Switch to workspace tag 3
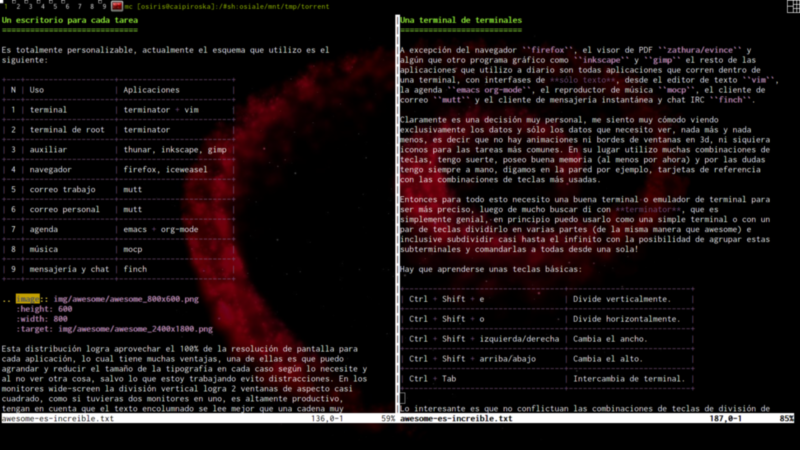This screenshot has width=800, height=450. coord(30,6)
